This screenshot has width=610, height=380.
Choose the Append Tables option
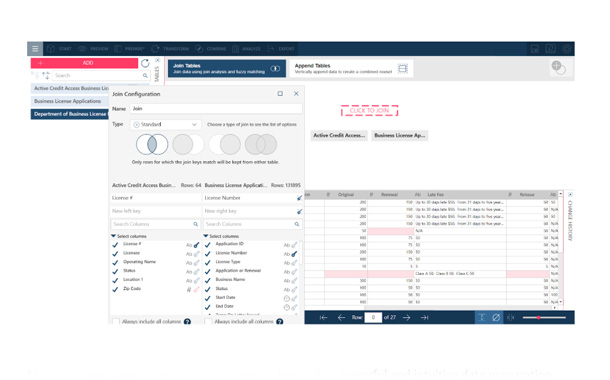click(351, 69)
